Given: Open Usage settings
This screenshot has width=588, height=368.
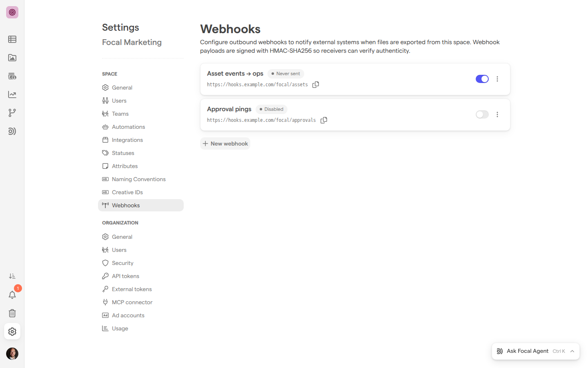Looking at the screenshot, I should (141, 328).
